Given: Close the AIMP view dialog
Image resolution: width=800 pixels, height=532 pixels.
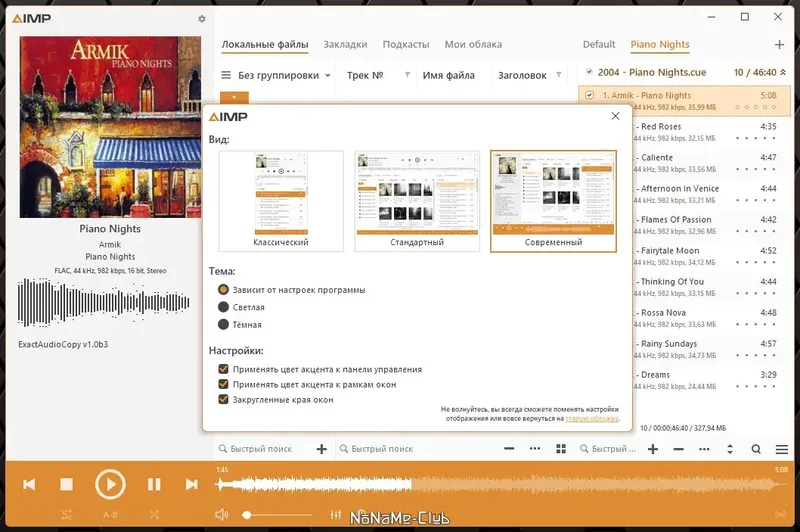Looking at the screenshot, I should point(615,116).
